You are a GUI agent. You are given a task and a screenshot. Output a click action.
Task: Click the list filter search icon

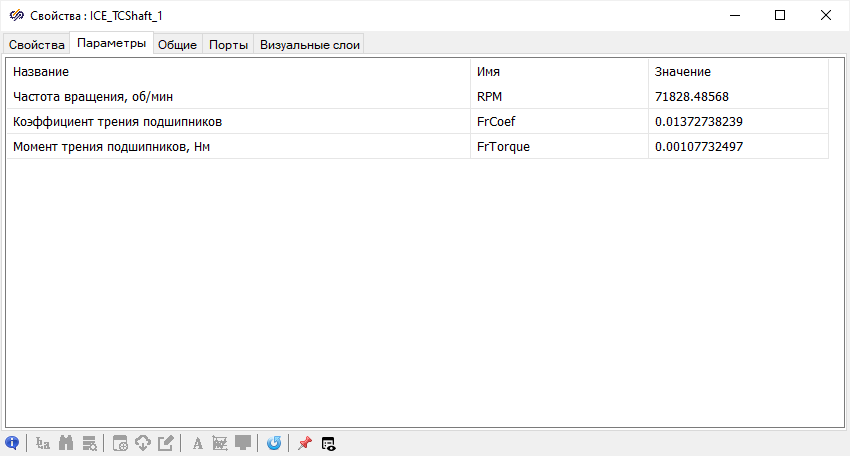coord(90,443)
